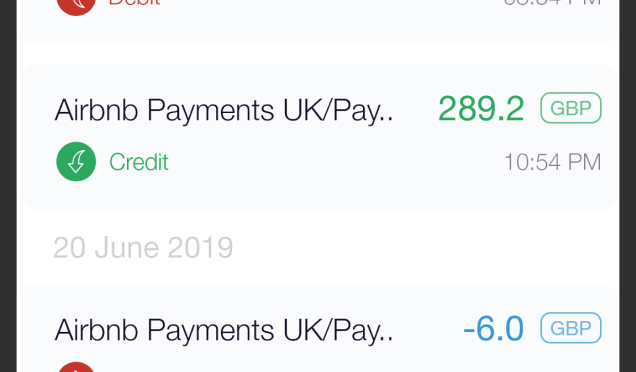Viewport: 636px width, 372px height.
Task: Tap the space between Credit label and 10:54 PM
Action: [x=336, y=162]
